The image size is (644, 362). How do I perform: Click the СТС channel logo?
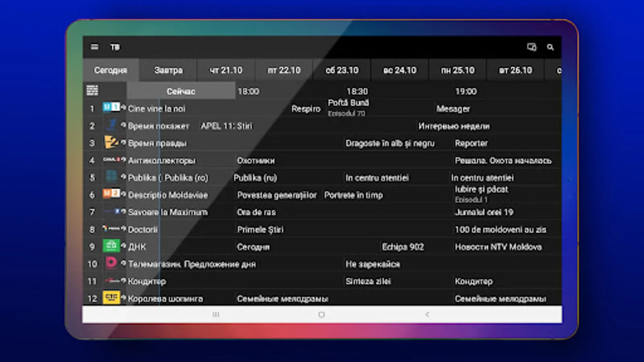[112, 298]
